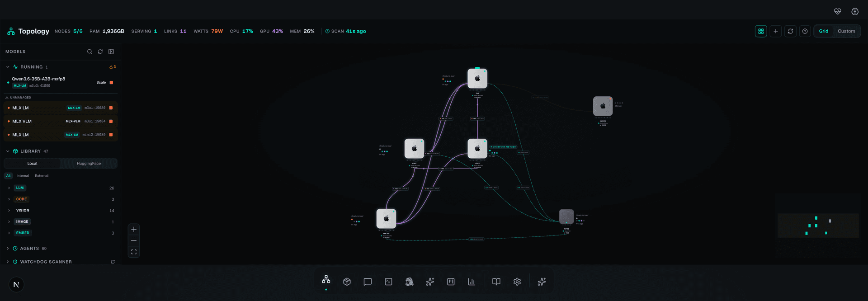Stop MLX LM on m3u1:19080
Image resolution: width=868 pixels, height=301 pixels.
point(111,108)
